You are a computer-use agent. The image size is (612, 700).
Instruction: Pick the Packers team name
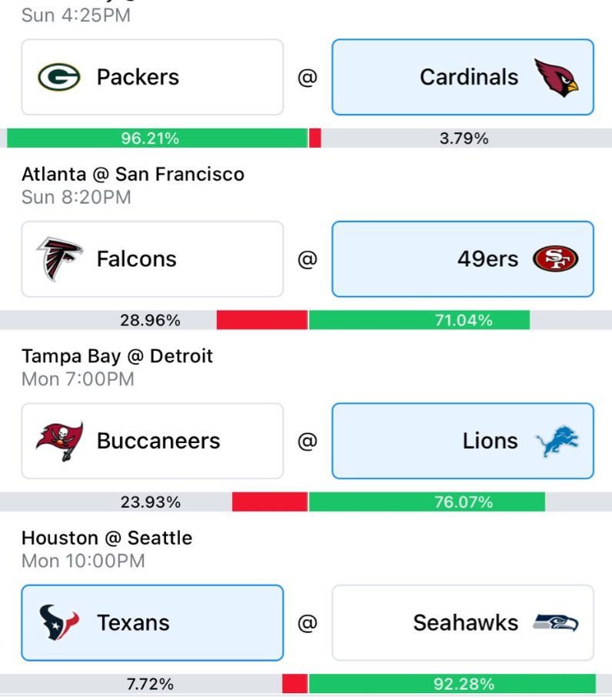coord(138,77)
